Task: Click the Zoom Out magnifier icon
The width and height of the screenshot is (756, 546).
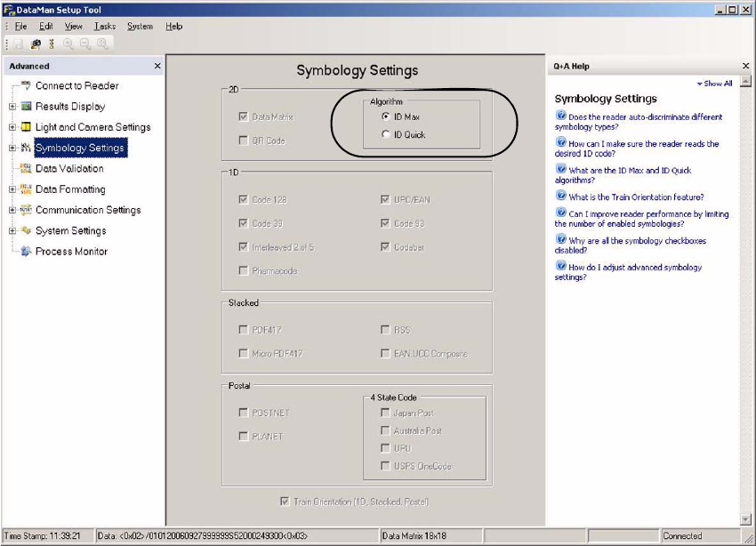Action: click(85, 44)
